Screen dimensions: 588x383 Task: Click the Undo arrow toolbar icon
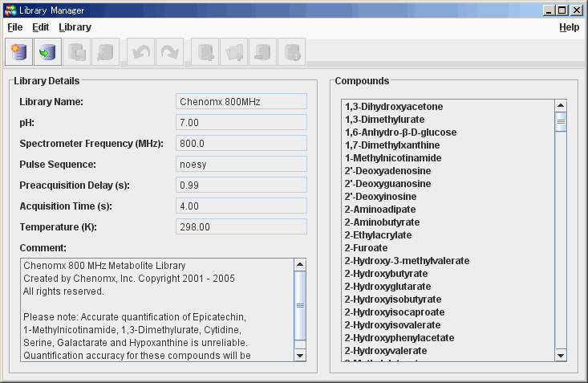[x=140, y=52]
